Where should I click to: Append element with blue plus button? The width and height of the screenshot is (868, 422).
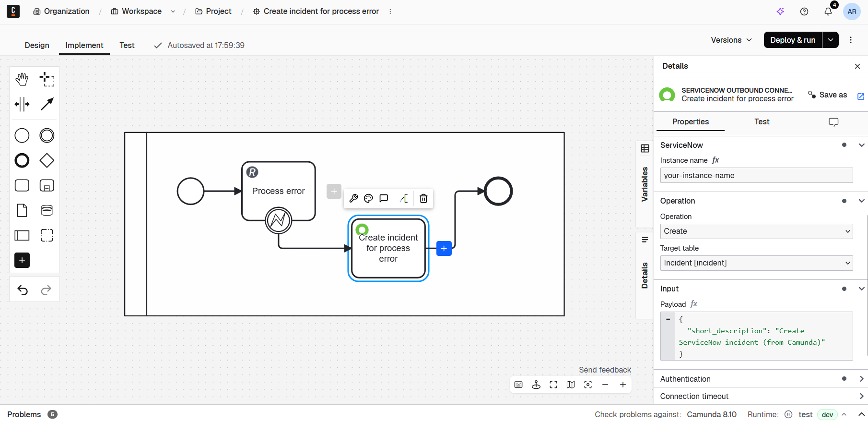(444, 248)
